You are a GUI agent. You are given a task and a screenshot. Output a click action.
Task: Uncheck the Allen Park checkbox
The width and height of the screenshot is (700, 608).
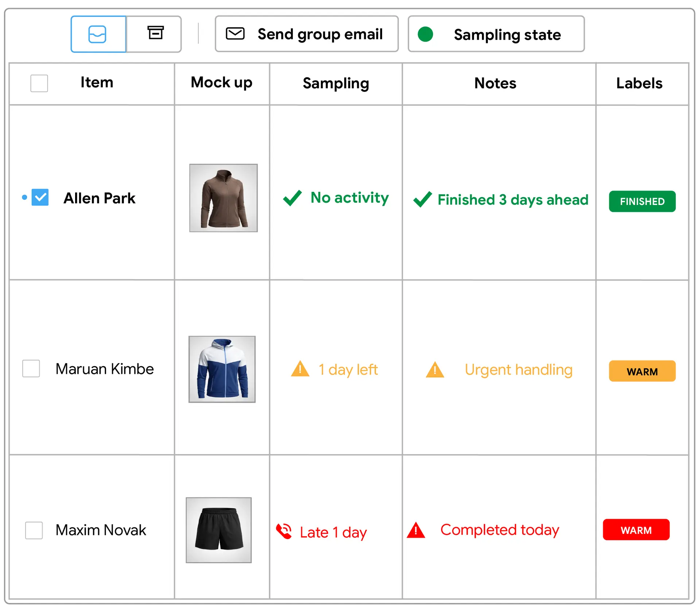click(x=40, y=197)
